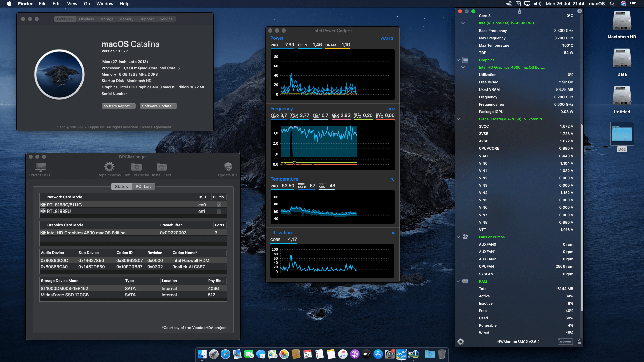Click the eye icon beside Intel HD Graphics 4600
The image size is (644, 362).
point(43,233)
